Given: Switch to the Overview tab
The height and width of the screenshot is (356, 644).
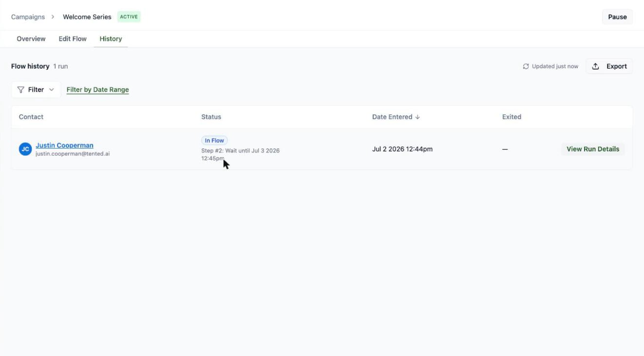Looking at the screenshot, I should [31, 39].
